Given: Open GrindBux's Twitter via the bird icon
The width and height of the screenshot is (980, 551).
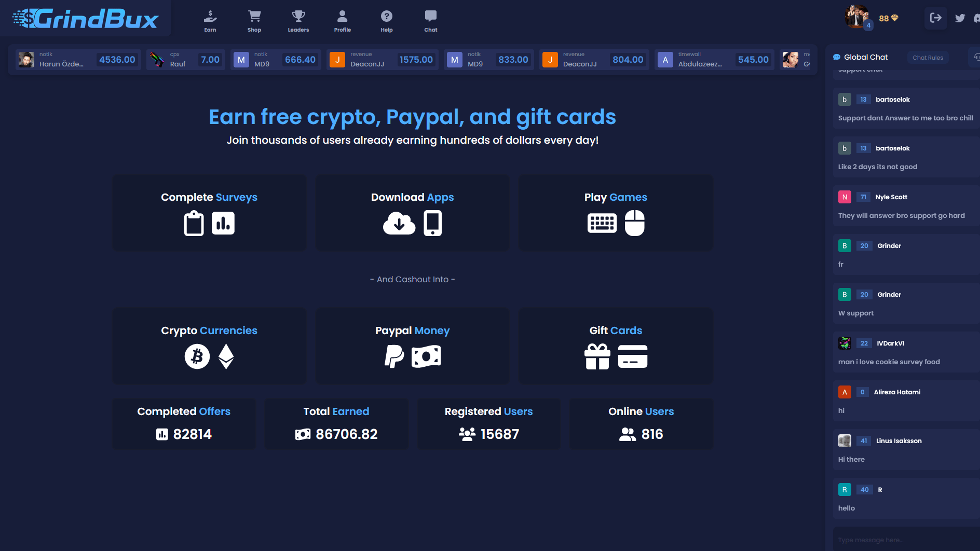Looking at the screenshot, I should pyautogui.click(x=960, y=18).
